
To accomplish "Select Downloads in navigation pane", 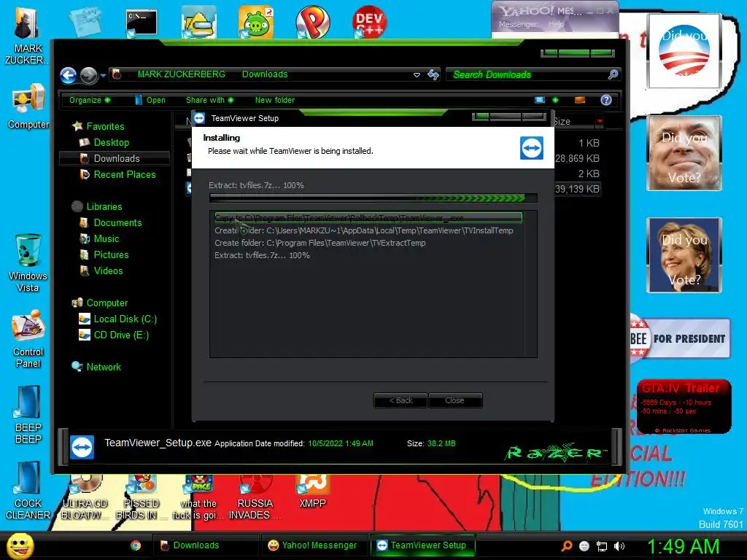I will point(115,158).
